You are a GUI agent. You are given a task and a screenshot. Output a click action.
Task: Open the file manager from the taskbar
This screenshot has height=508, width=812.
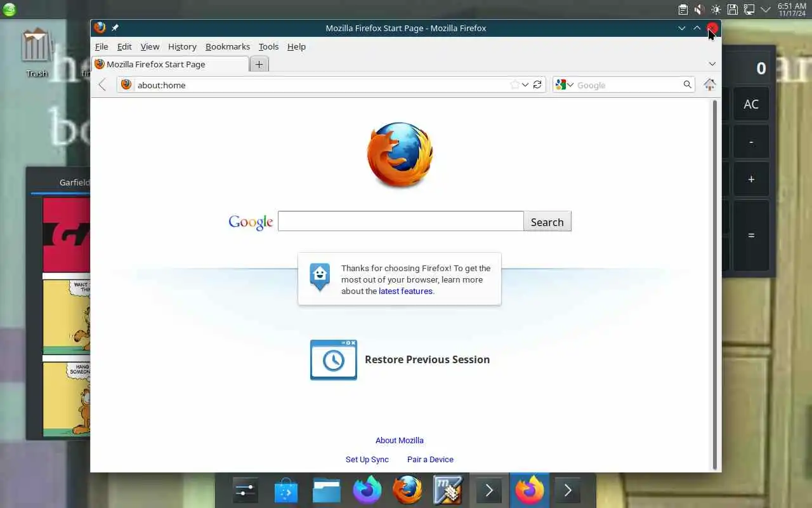(x=327, y=490)
